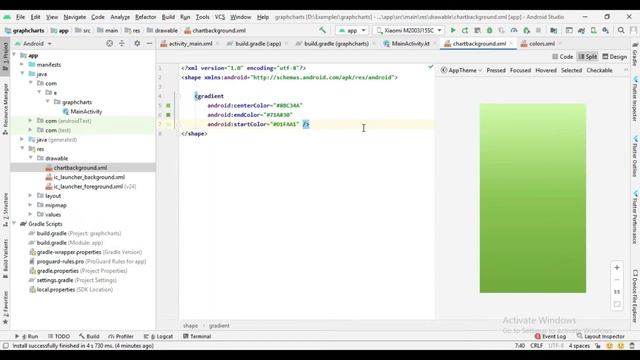Image resolution: width=640 pixels, height=360 pixels.
Task: Open the Android project view dropdown
Action: click(x=33, y=43)
